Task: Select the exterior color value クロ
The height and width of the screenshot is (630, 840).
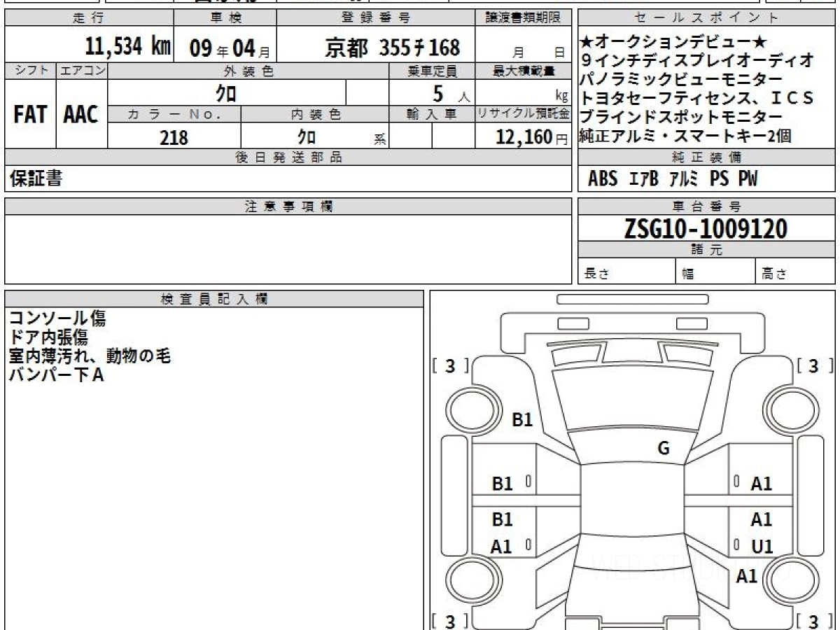Action: coord(225,92)
